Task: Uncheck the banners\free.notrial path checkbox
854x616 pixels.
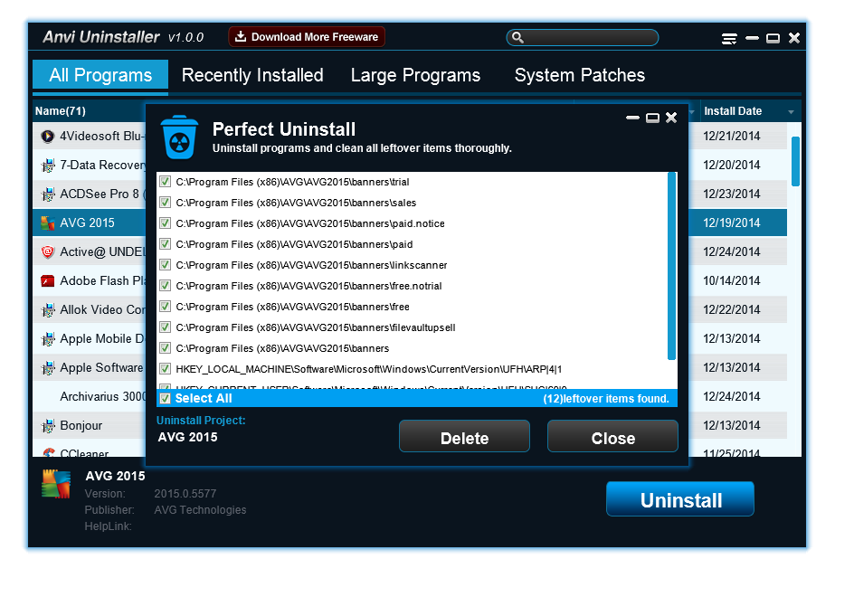Action: 165,286
